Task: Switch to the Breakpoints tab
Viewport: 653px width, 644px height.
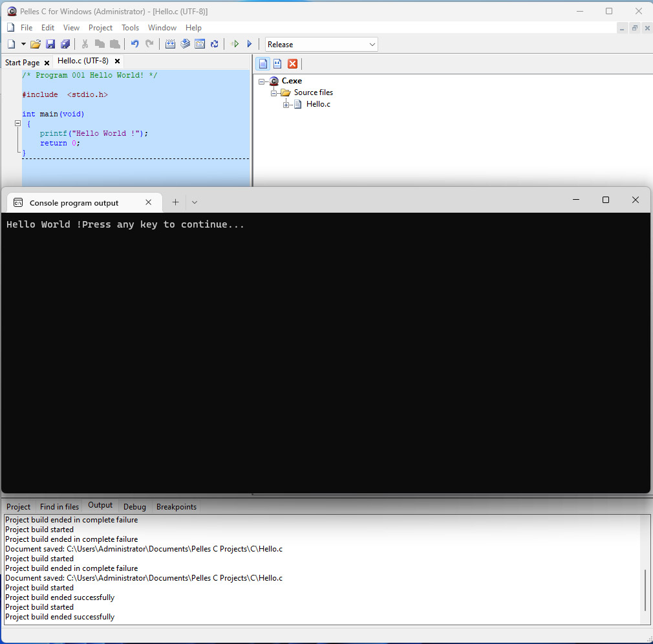Action: [176, 507]
